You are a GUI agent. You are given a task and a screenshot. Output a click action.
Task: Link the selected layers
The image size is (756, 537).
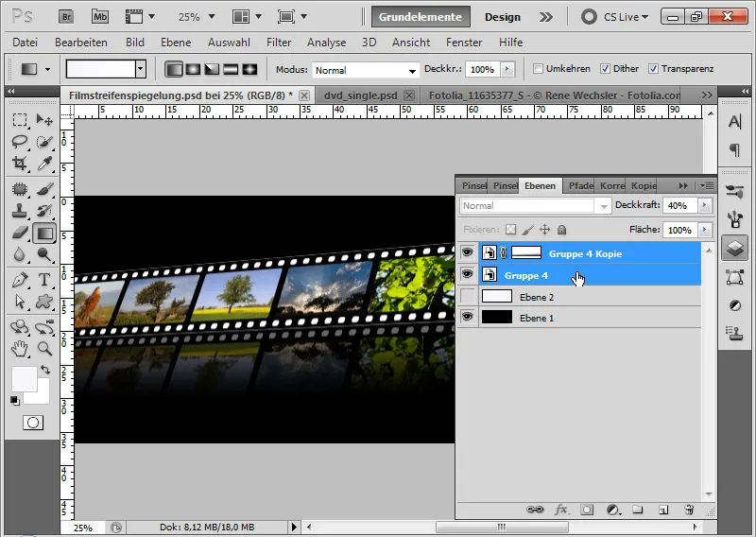535,510
